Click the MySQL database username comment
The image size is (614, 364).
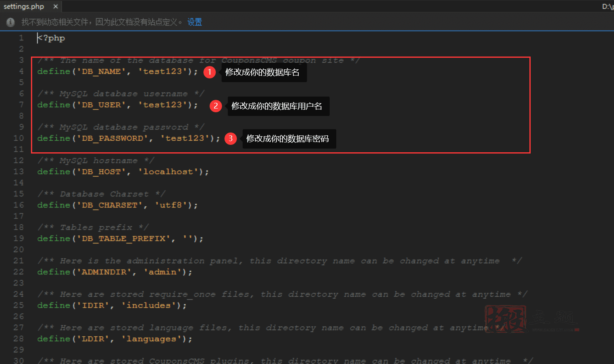point(120,94)
